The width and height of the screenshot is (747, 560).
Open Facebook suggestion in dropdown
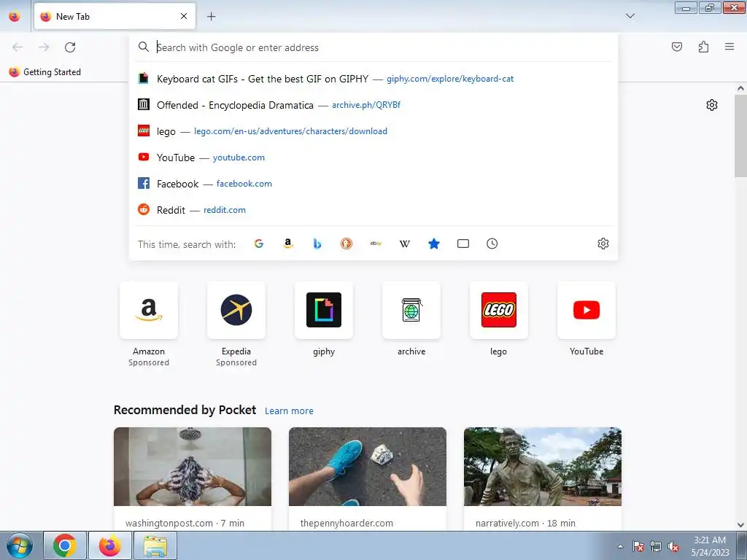[x=373, y=183]
